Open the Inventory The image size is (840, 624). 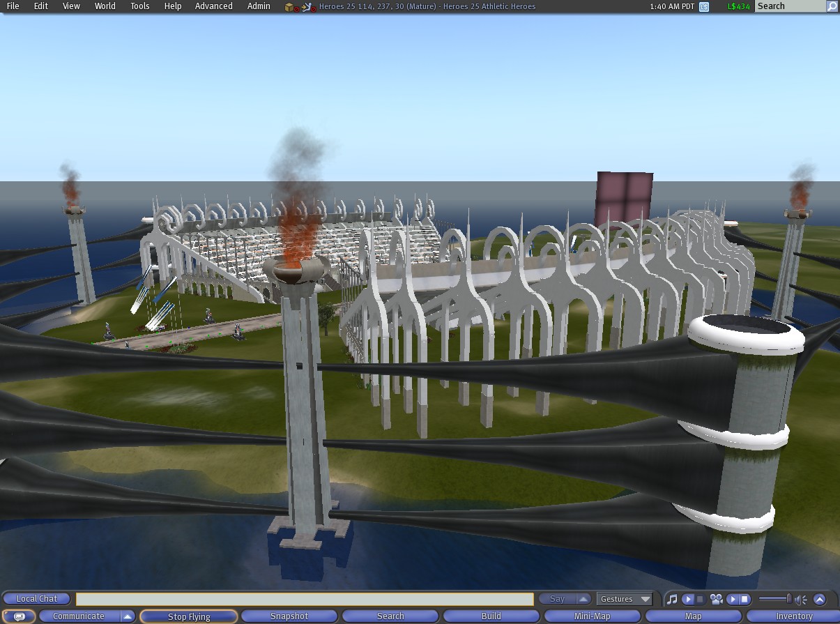(794, 616)
